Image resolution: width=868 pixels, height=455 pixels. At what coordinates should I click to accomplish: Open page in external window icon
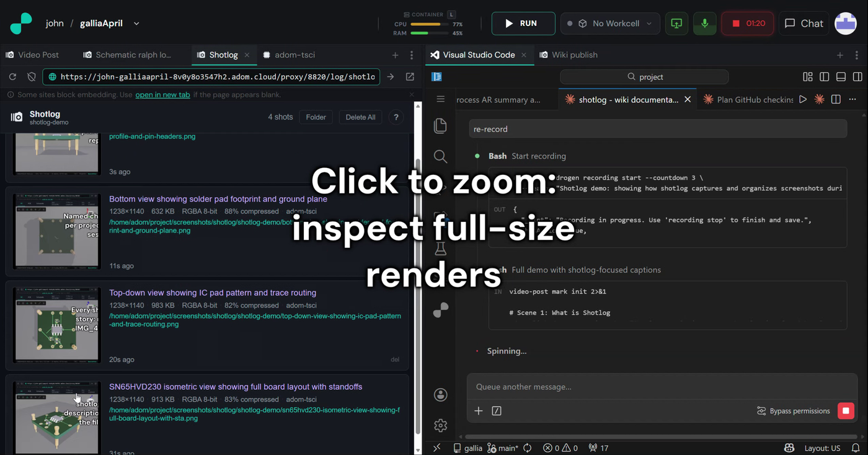(x=410, y=77)
